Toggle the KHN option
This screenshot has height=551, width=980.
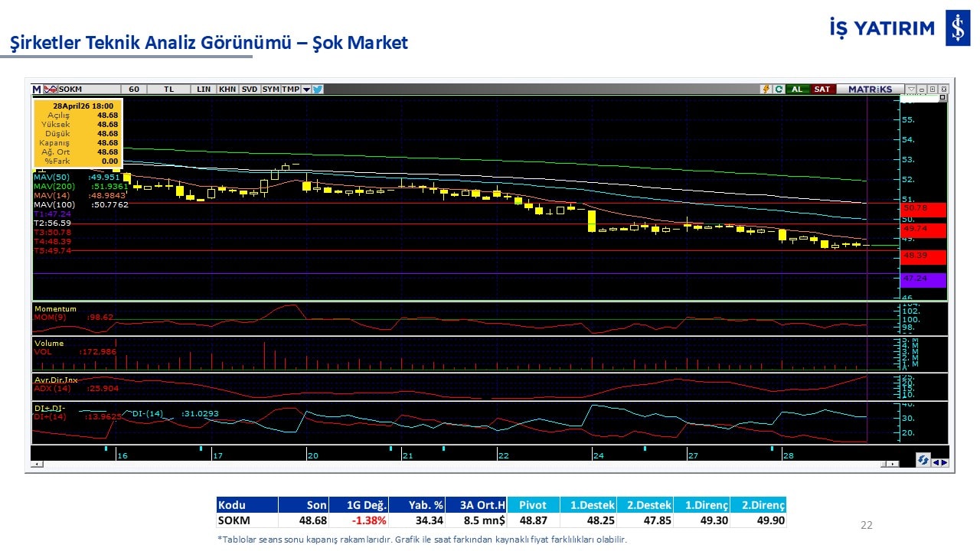[x=227, y=90]
